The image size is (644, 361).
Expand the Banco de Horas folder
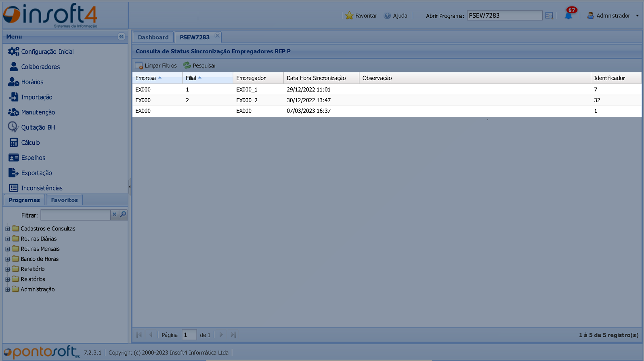click(7, 259)
